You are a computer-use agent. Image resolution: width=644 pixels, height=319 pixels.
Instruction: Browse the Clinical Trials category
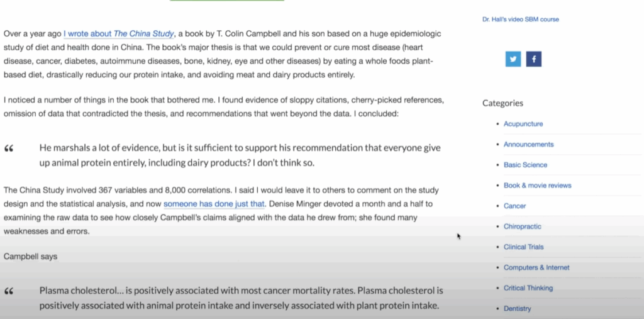[524, 247]
